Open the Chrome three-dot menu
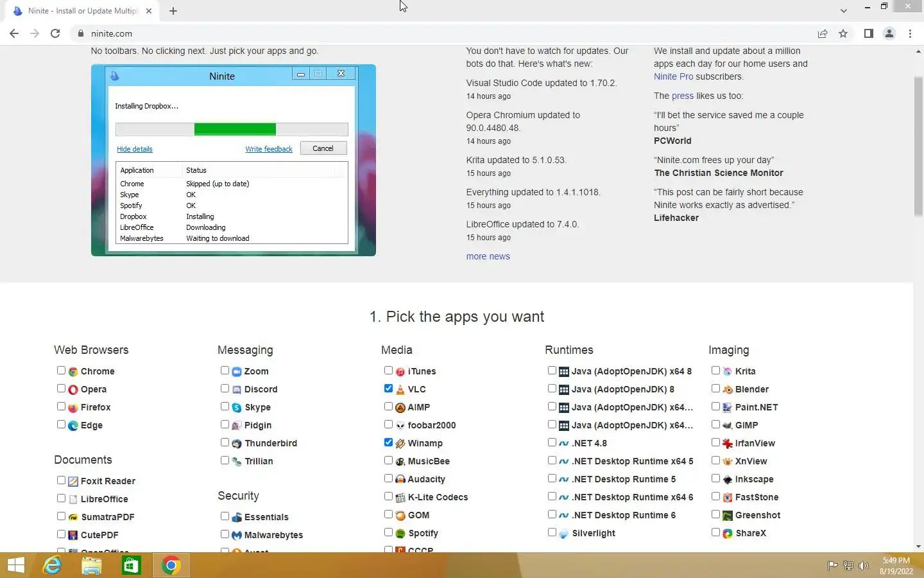Image resolution: width=924 pixels, height=578 pixels. click(910, 33)
